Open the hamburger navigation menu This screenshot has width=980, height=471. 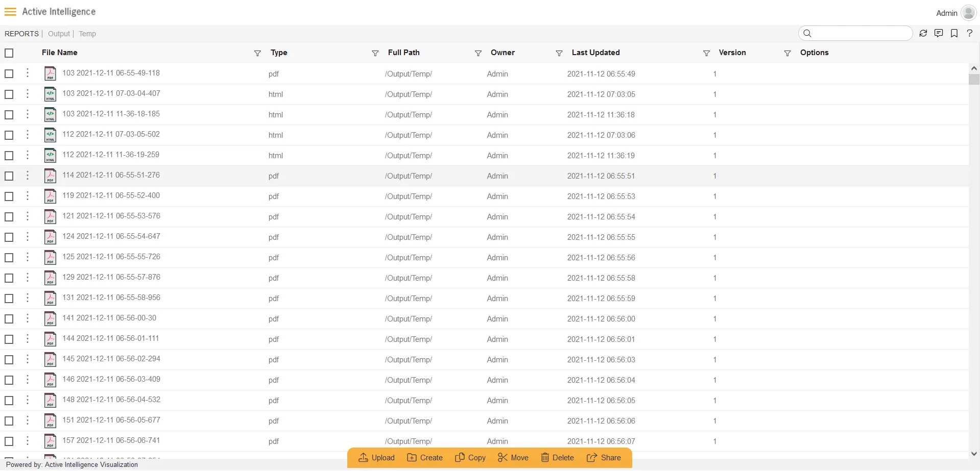click(10, 12)
